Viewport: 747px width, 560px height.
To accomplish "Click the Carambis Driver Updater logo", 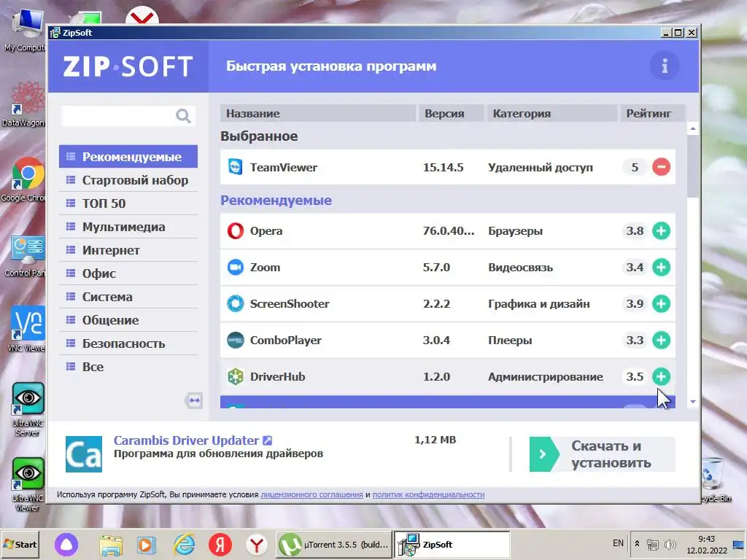I will coord(84,454).
